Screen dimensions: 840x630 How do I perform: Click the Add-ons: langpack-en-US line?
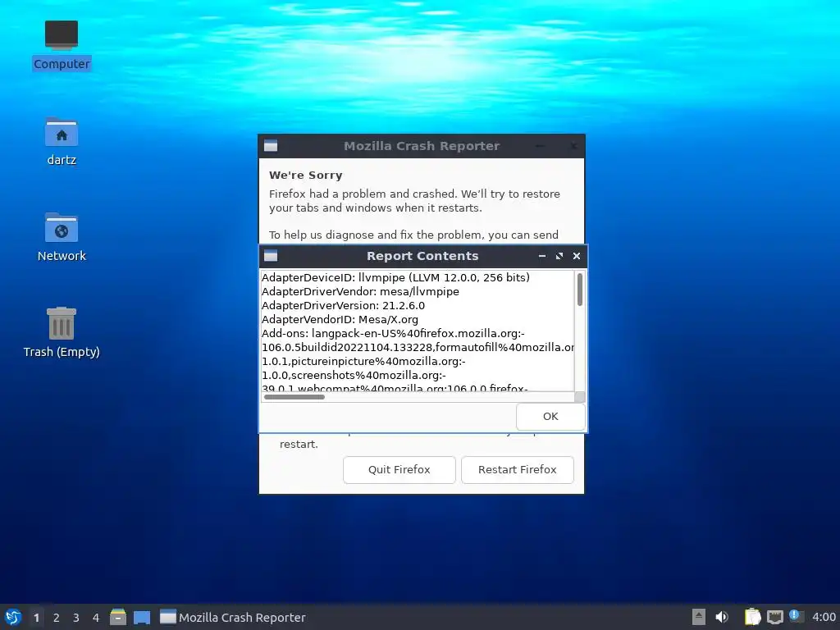click(393, 333)
